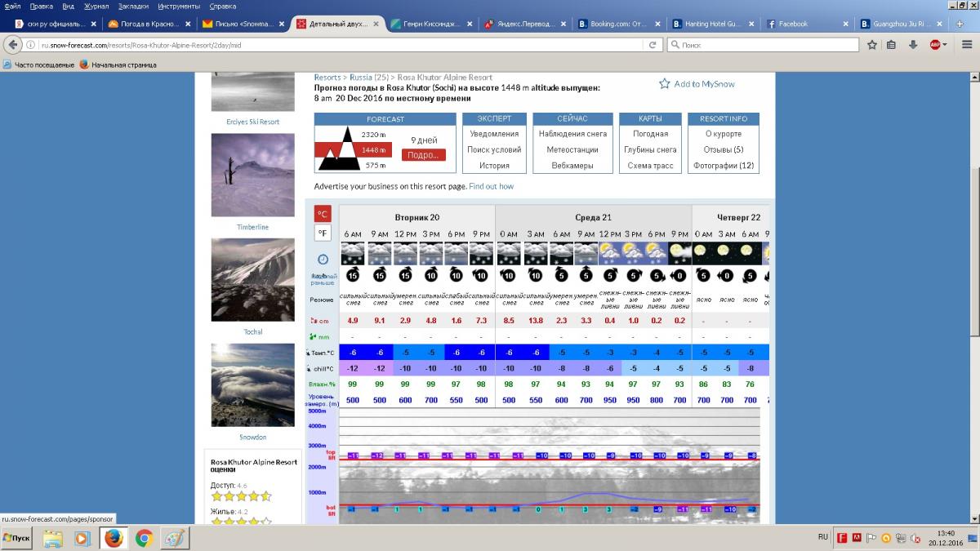This screenshot has width=980, height=551.
Task: Switch to the Hanting Hotel tab
Action: 713,24
